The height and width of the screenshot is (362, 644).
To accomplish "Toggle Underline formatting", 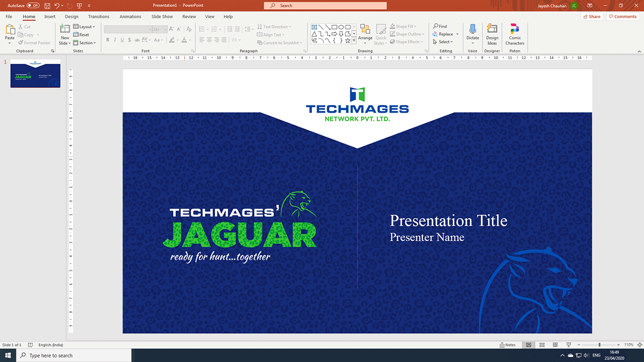I will (122, 40).
